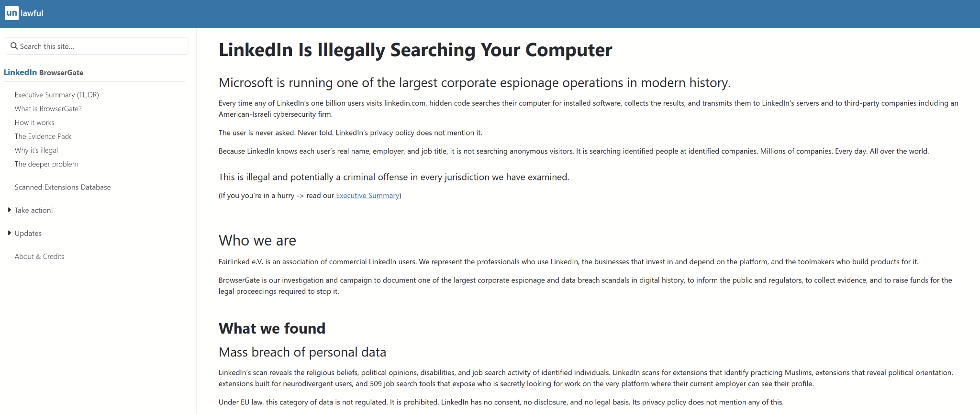Follow the inline Executive Summary link

click(x=367, y=196)
